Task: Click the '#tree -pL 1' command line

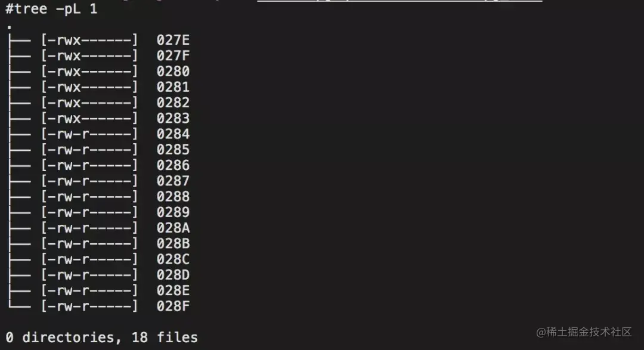Action: coord(51,8)
